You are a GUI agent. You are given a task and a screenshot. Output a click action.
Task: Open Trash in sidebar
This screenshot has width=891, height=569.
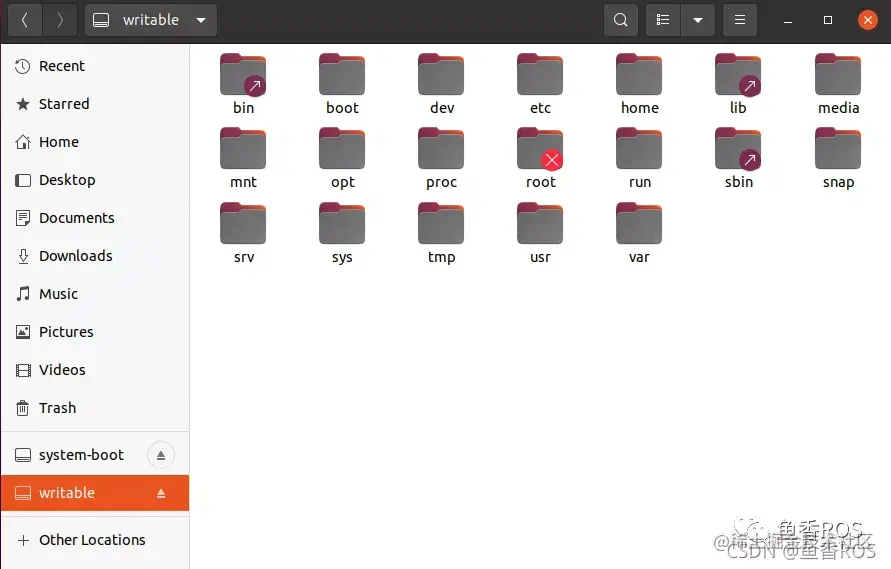[x=95, y=408]
